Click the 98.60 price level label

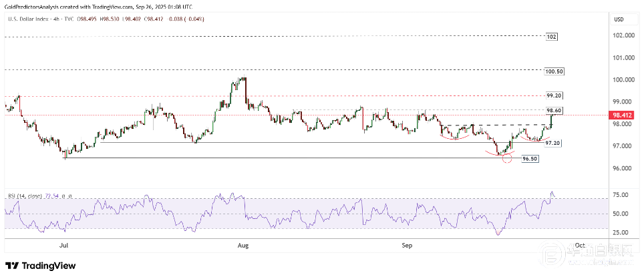(553, 110)
